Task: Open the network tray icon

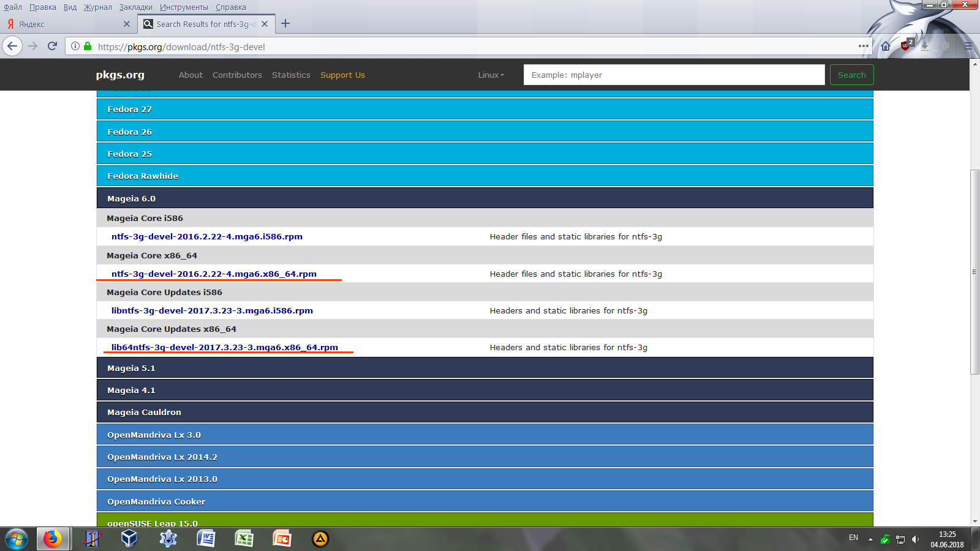Action: [x=900, y=539]
